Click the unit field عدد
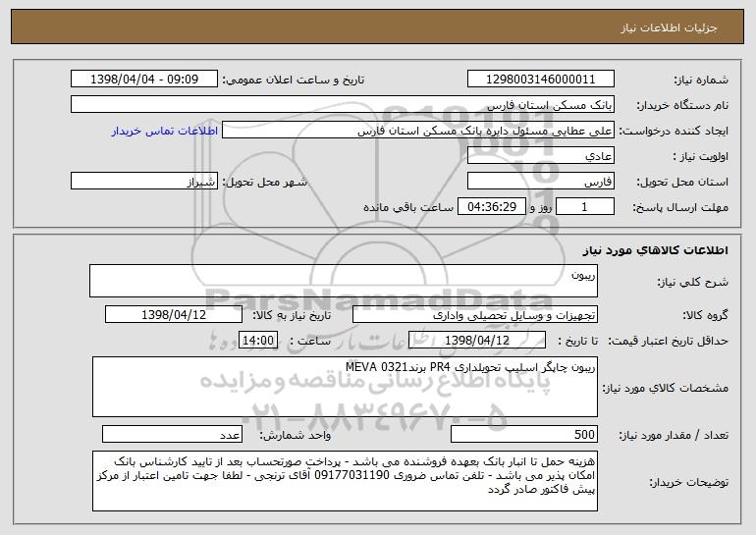 pyautogui.click(x=172, y=434)
